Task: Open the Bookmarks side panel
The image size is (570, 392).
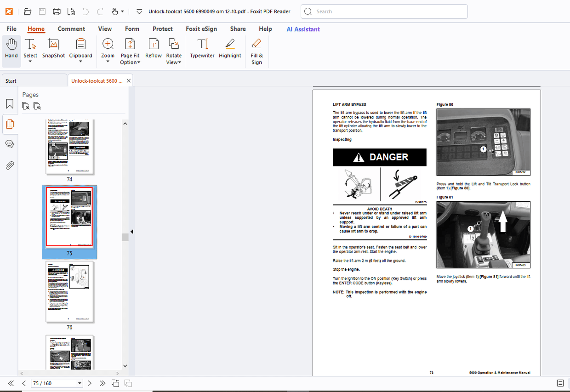Action: pos(10,103)
